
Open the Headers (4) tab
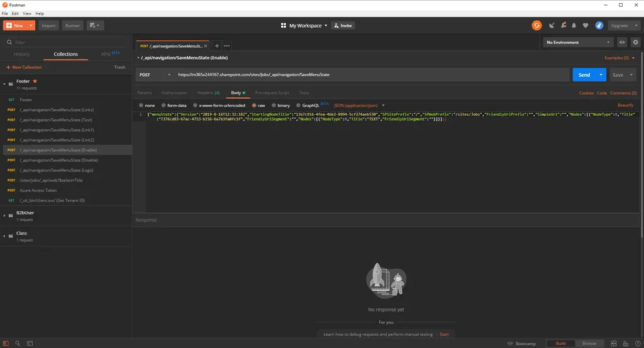click(x=208, y=93)
